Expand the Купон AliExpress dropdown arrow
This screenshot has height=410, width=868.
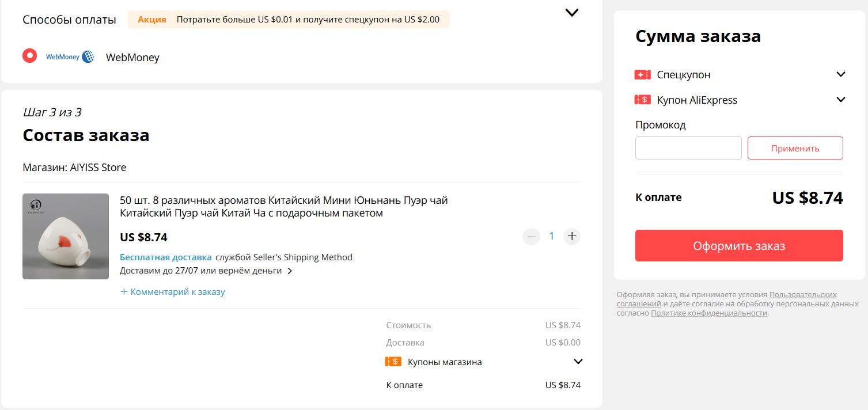(x=841, y=100)
